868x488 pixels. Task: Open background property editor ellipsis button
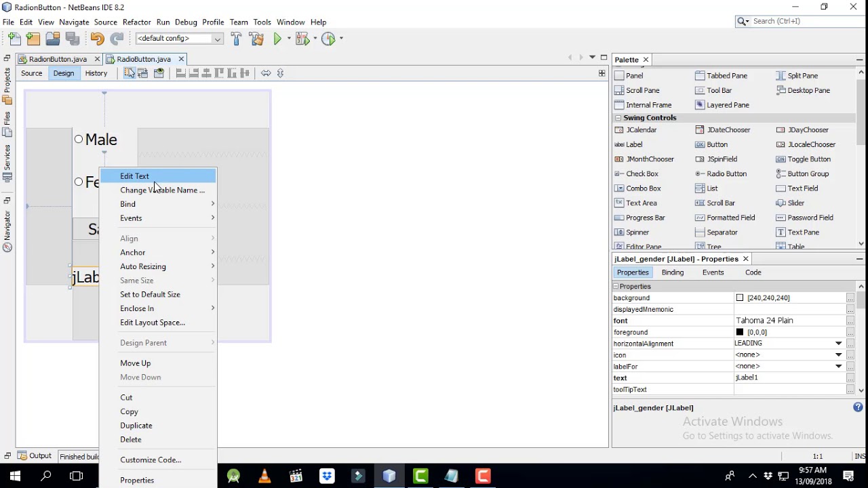850,298
